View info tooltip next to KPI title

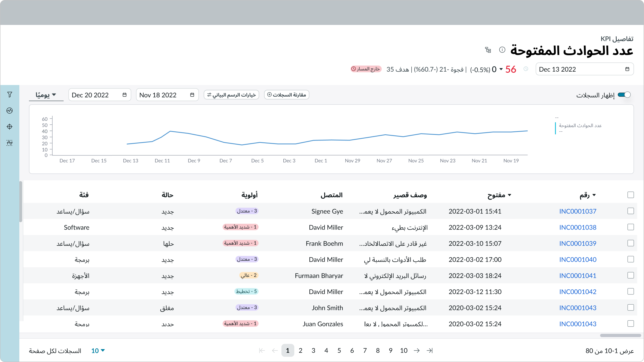coord(502,50)
